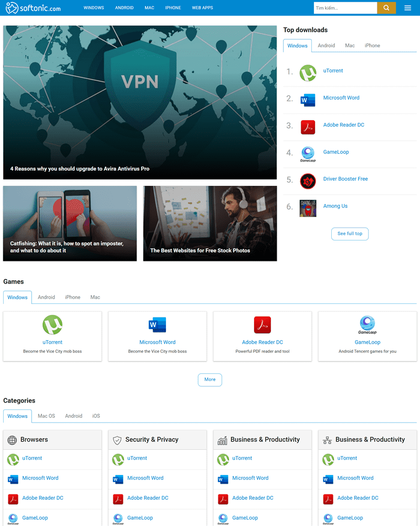Click uTorrent icon in Top downloads

click(x=308, y=73)
